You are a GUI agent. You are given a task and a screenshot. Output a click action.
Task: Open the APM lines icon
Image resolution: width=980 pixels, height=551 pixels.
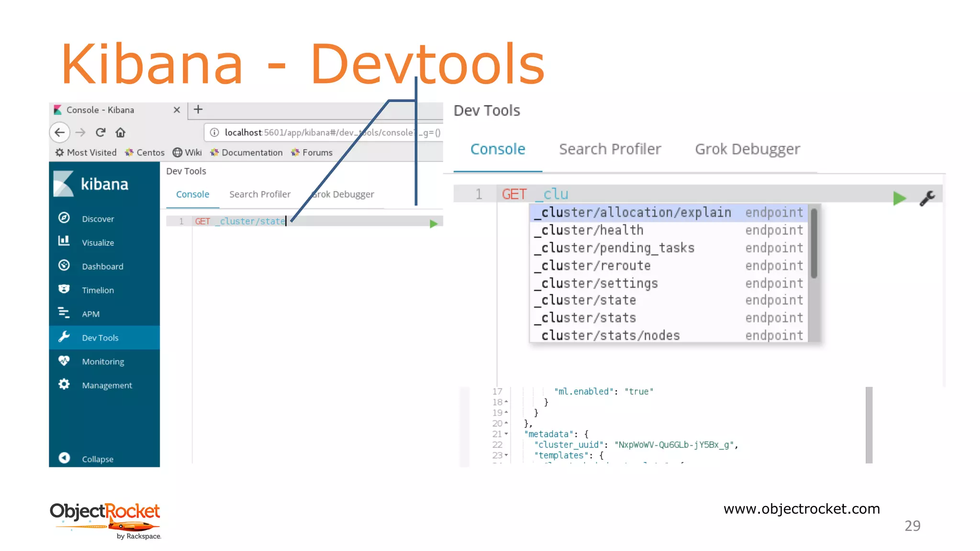pyautogui.click(x=64, y=313)
